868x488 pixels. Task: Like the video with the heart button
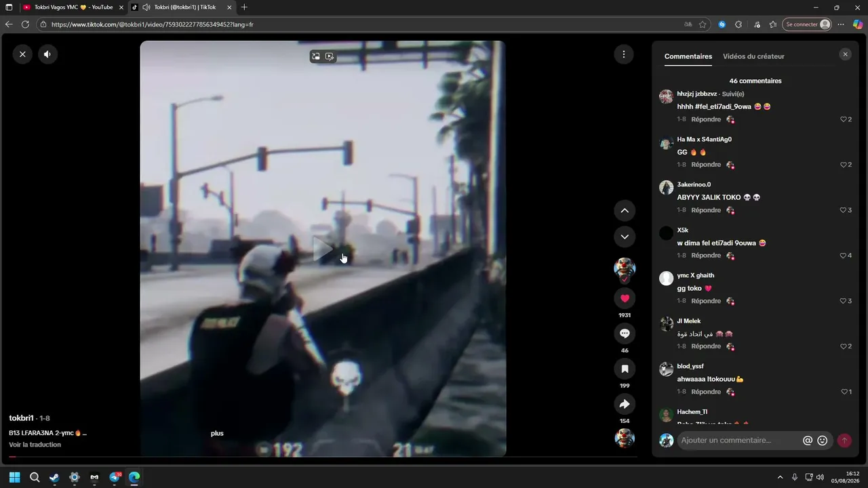pos(625,298)
